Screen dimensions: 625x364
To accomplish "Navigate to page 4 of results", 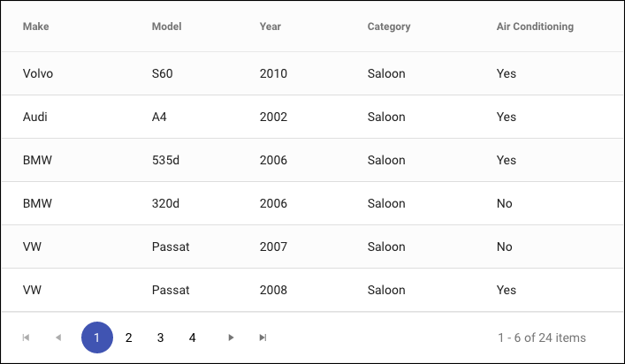I will tap(192, 337).
